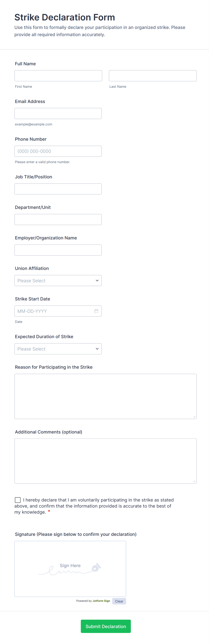Open the Union Affiliation dropdown

point(58,280)
